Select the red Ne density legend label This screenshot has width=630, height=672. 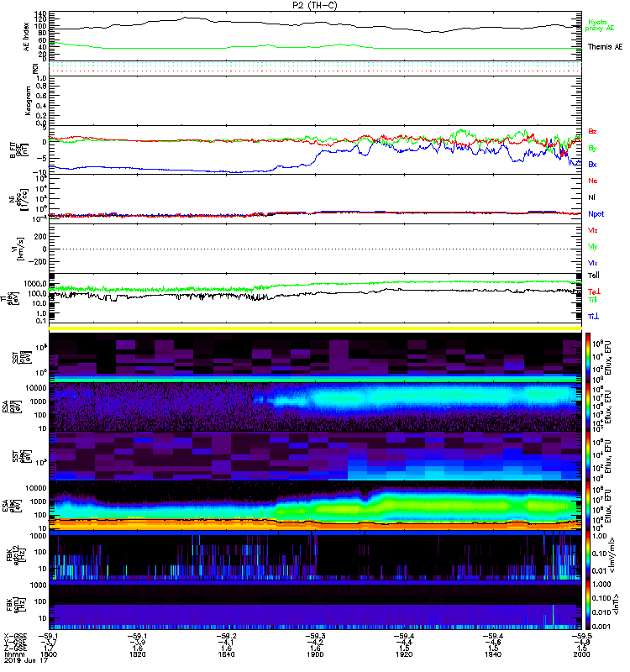(x=593, y=181)
